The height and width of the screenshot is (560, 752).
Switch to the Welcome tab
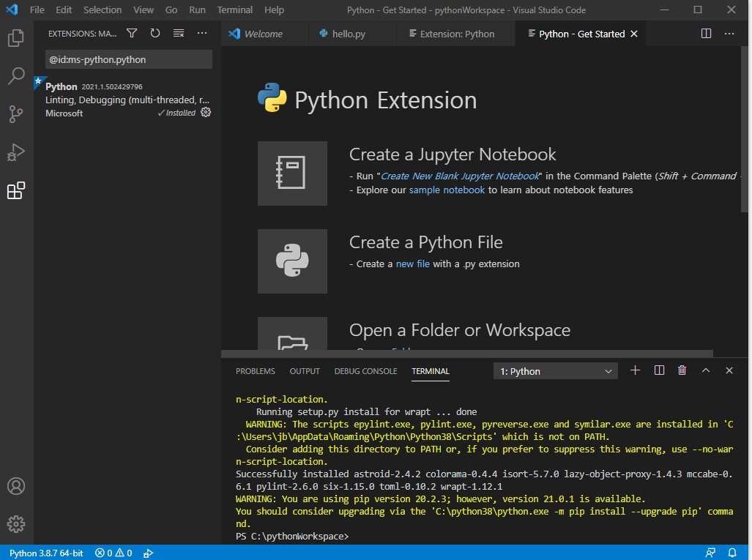[265, 34]
